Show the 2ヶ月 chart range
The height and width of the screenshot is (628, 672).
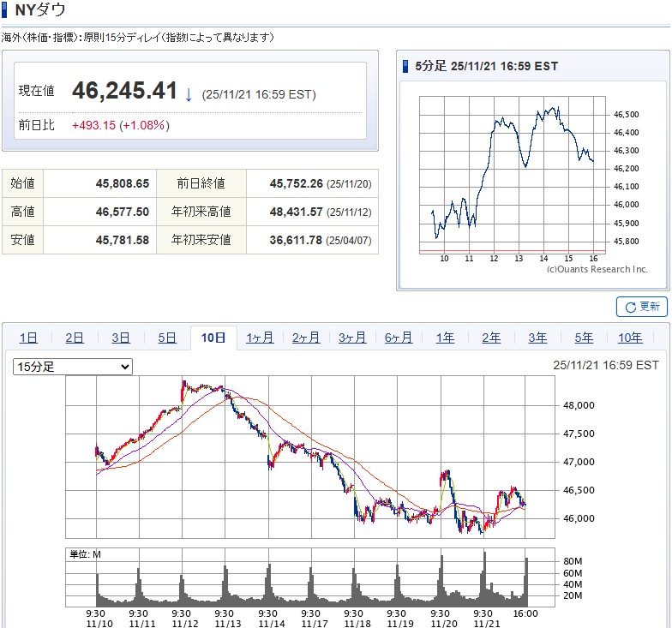306,338
